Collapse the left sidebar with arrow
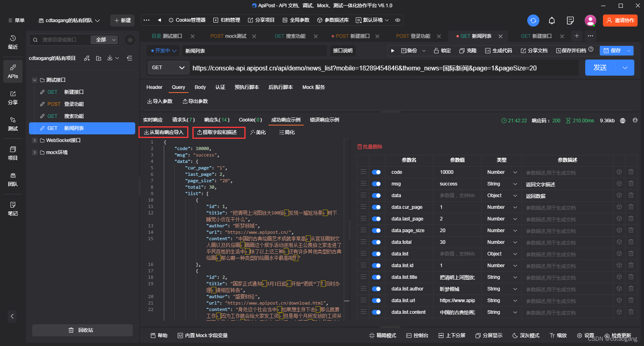The height and width of the screenshot is (346, 644). 12,316
